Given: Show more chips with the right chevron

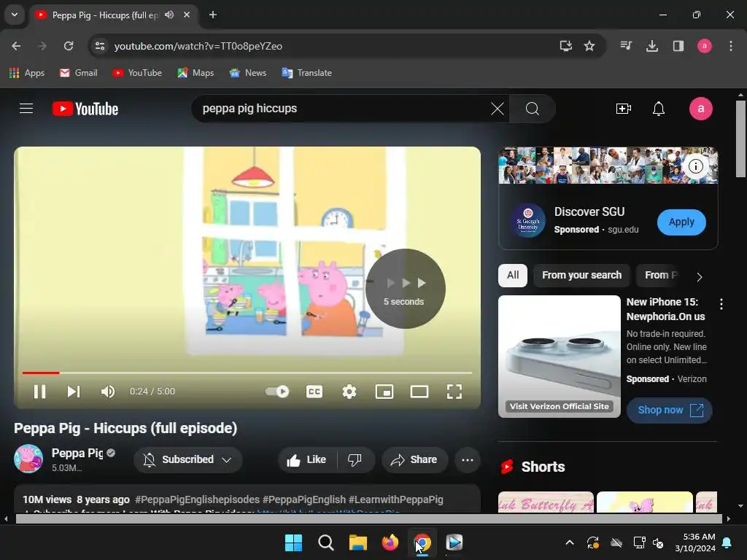Looking at the screenshot, I should (699, 276).
